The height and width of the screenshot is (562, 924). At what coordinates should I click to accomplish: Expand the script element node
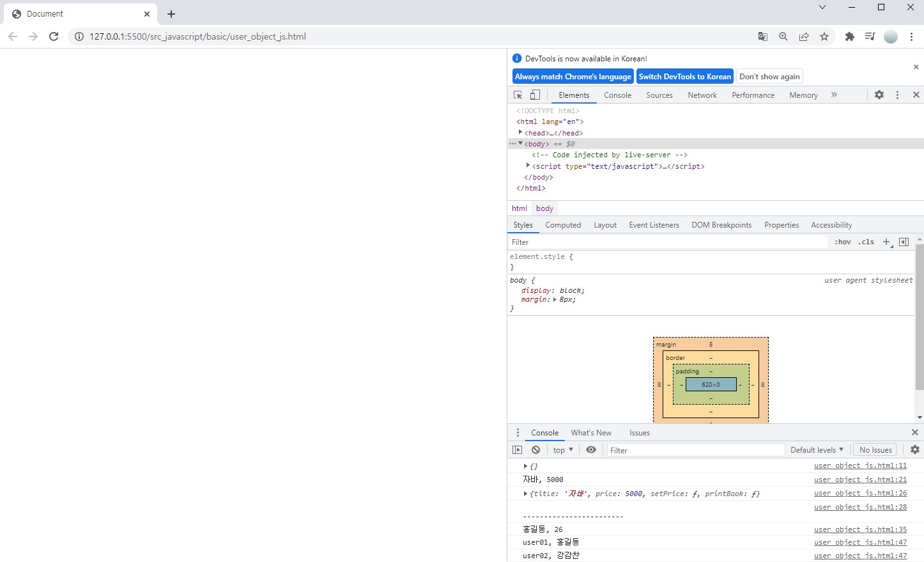click(528, 166)
